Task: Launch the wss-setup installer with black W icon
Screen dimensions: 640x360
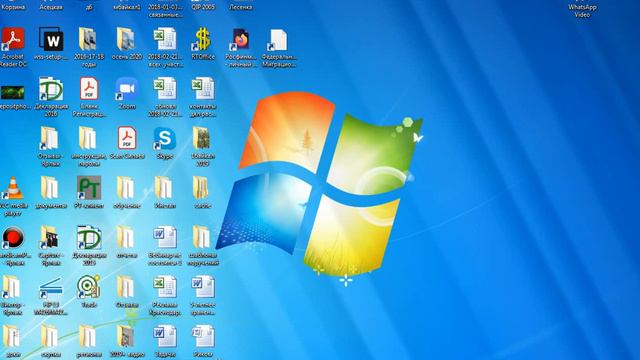Action: pyautogui.click(x=51, y=39)
